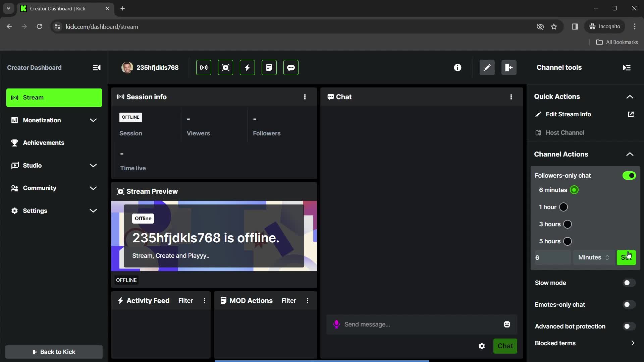Open MOD Actions three-dot menu
The height and width of the screenshot is (362, 644).
click(x=308, y=301)
